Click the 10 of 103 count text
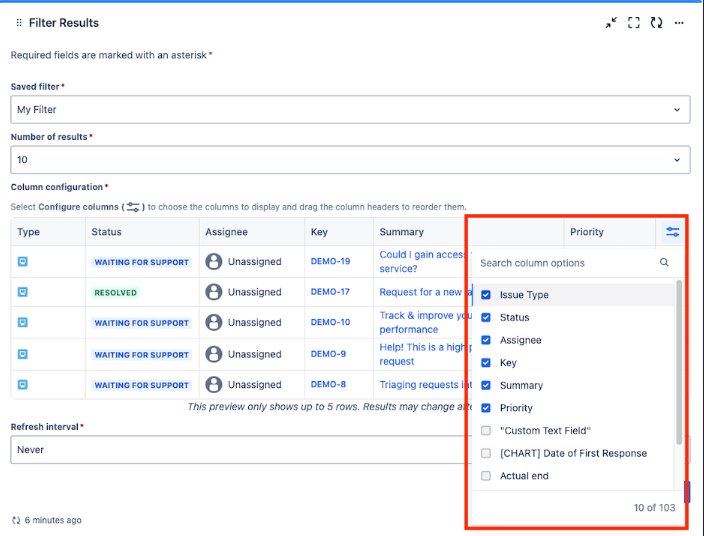The image size is (704, 536). (654, 508)
